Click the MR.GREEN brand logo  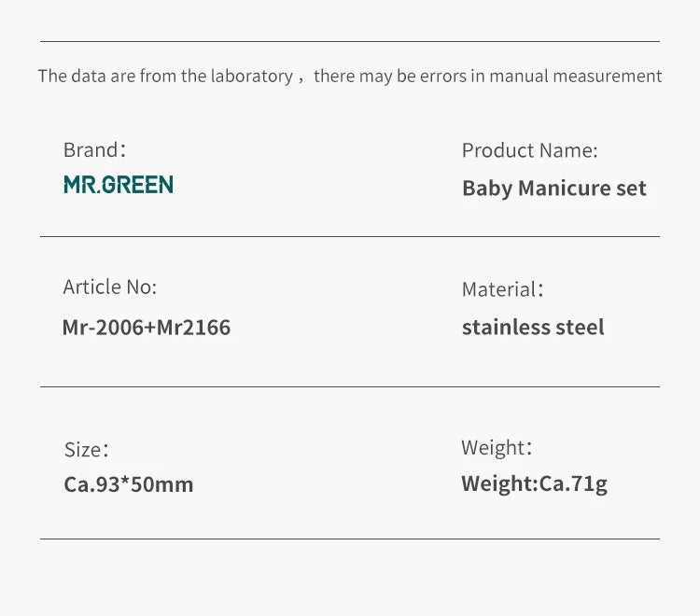tap(119, 185)
